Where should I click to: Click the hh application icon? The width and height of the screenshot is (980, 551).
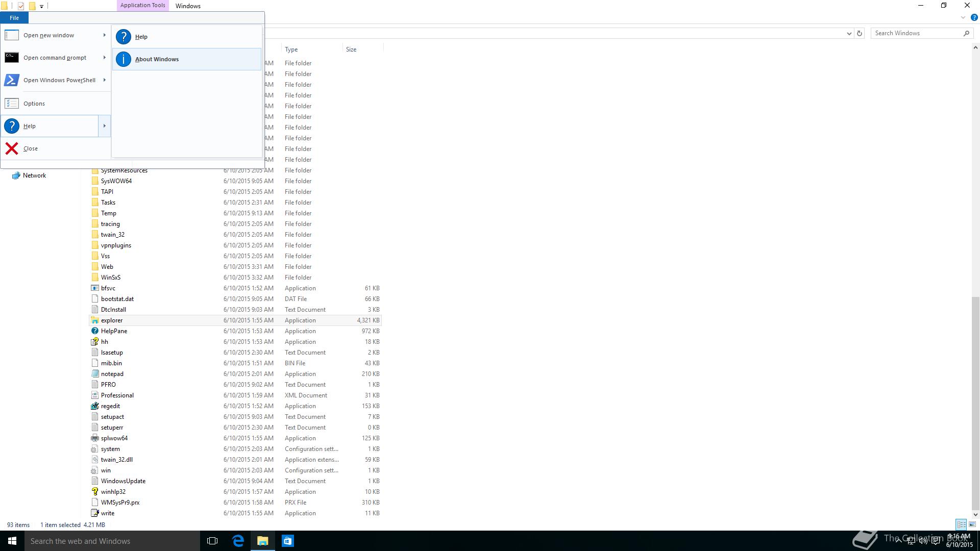(x=94, y=342)
